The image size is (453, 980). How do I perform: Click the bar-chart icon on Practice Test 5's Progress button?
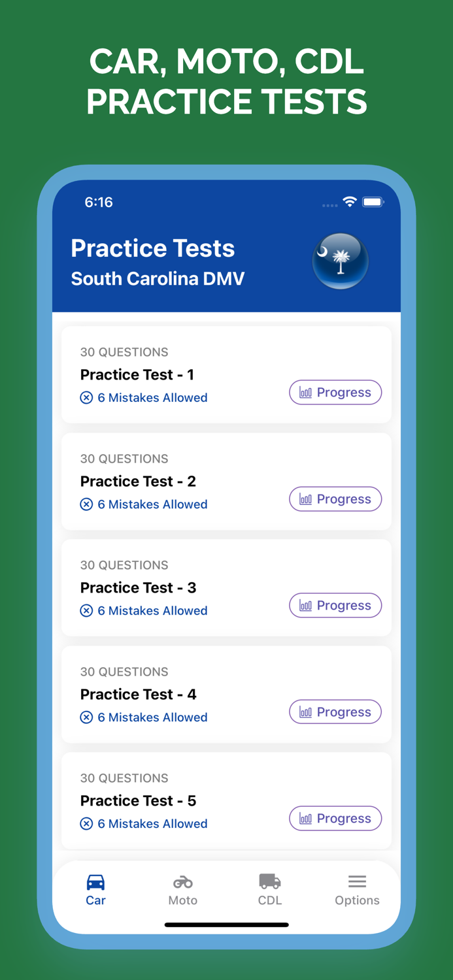coord(305,818)
